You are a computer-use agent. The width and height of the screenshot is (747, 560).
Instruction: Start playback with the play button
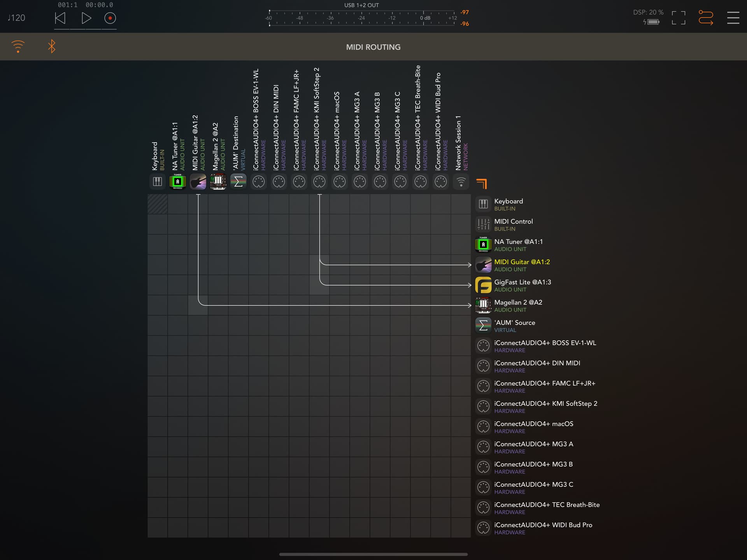point(86,18)
